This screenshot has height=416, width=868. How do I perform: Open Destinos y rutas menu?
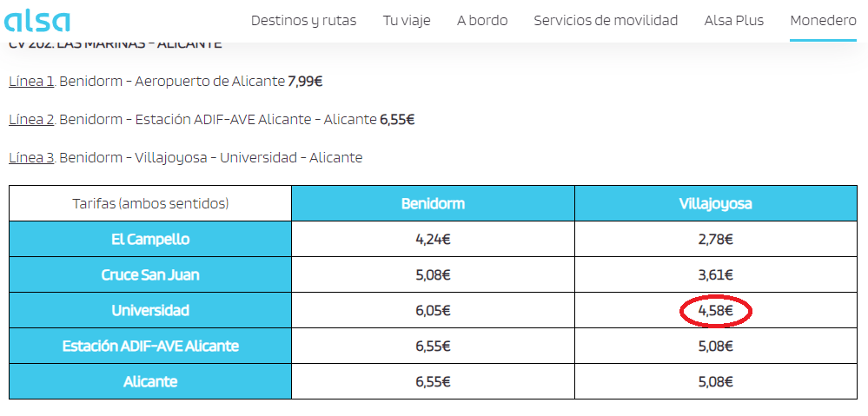point(303,20)
